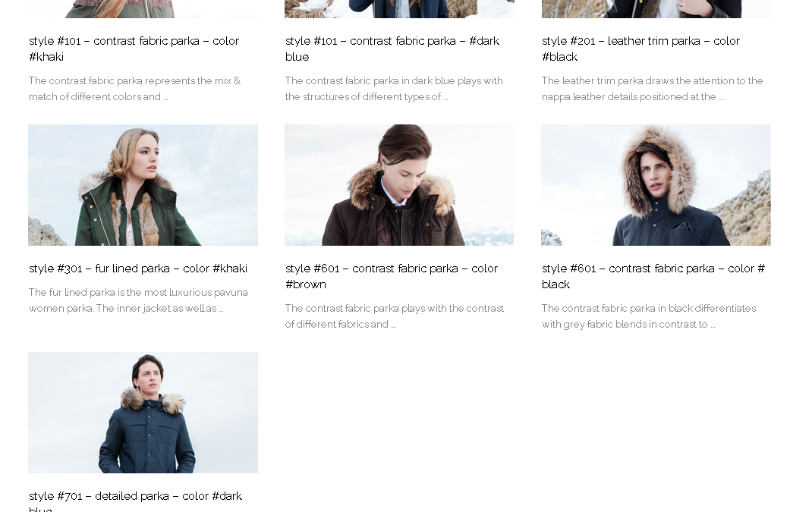Click cropped image above style #101 dark blue title
This screenshot has height=512, width=812.
pyautogui.click(x=399, y=8)
